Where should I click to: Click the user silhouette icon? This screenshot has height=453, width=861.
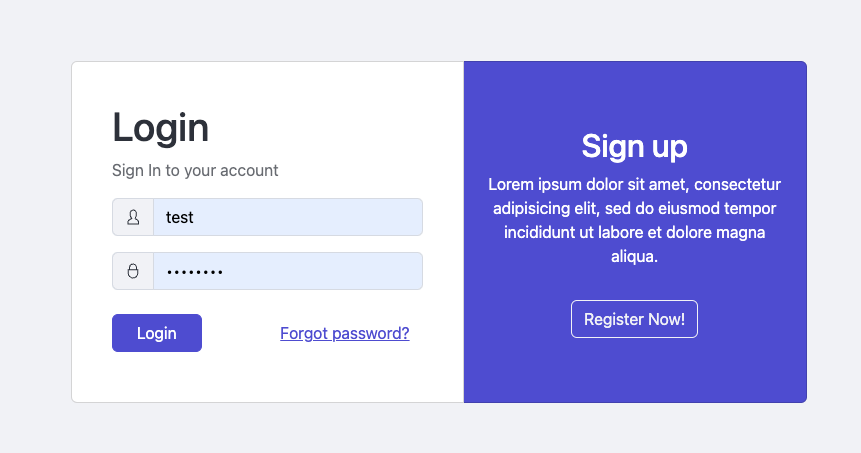[133, 217]
